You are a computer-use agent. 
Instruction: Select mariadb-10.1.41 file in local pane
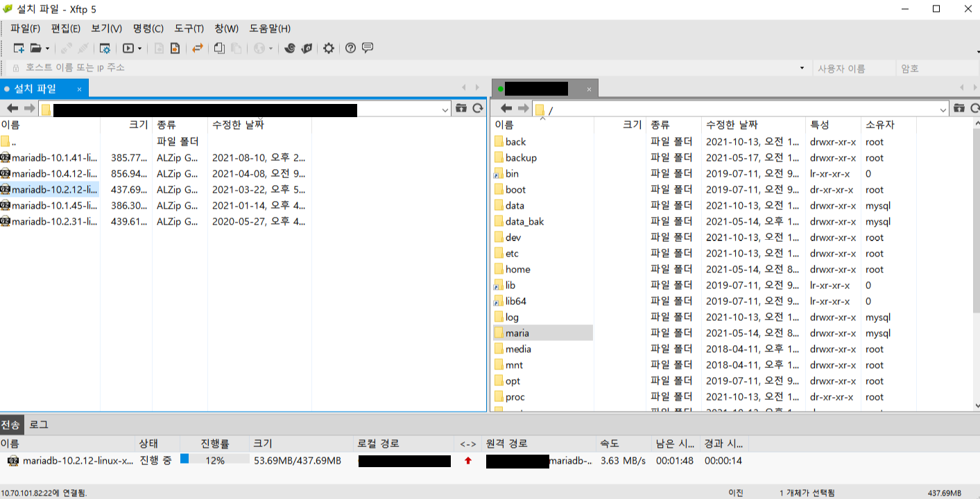click(x=49, y=157)
